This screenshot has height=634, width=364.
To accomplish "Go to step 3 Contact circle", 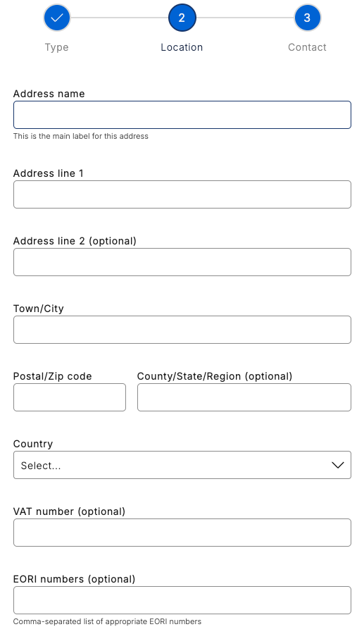I will coord(308,18).
